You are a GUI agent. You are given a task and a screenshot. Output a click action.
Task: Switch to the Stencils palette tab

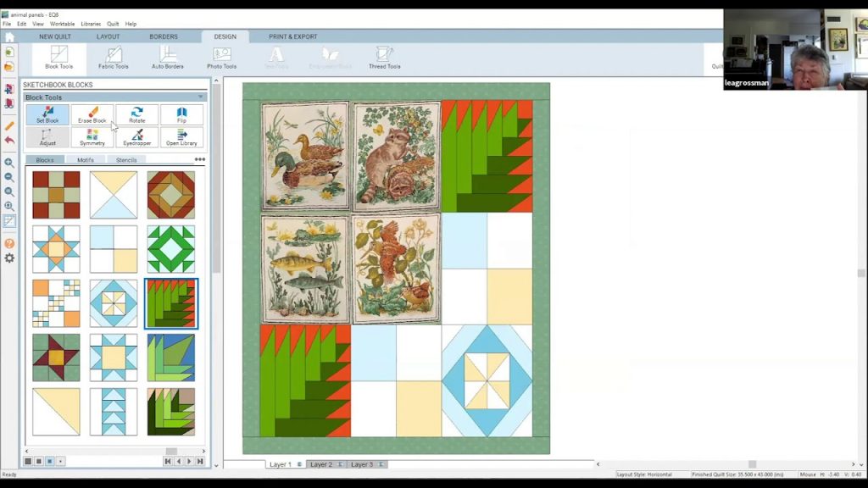pyautogui.click(x=126, y=160)
